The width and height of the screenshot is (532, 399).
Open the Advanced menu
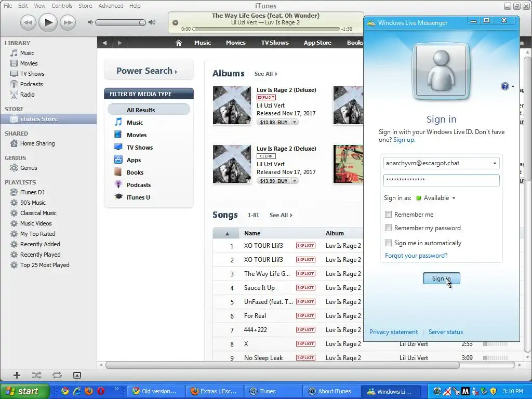click(x=111, y=6)
